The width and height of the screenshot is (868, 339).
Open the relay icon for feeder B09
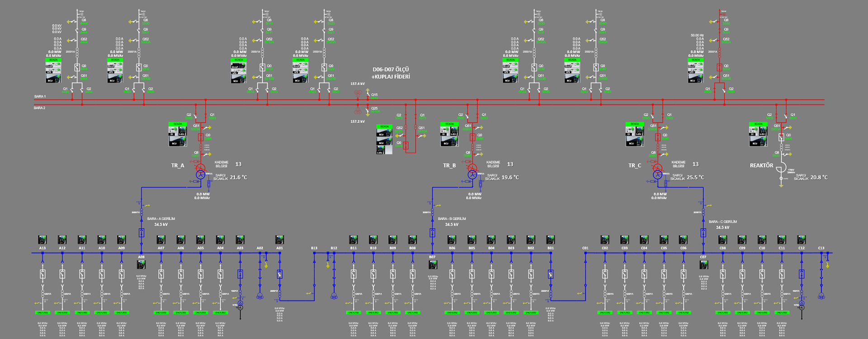tap(393, 240)
